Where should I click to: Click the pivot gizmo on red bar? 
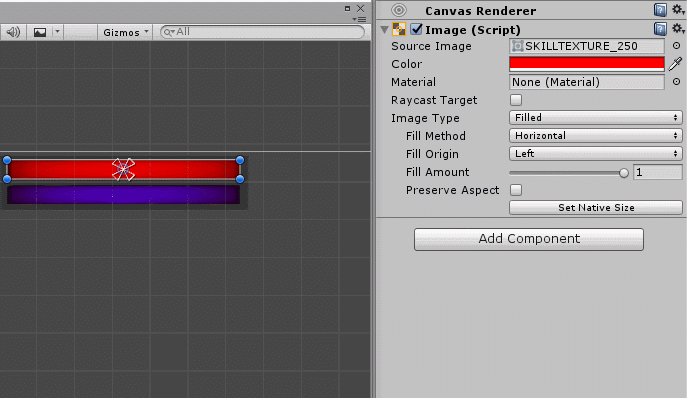click(x=123, y=170)
